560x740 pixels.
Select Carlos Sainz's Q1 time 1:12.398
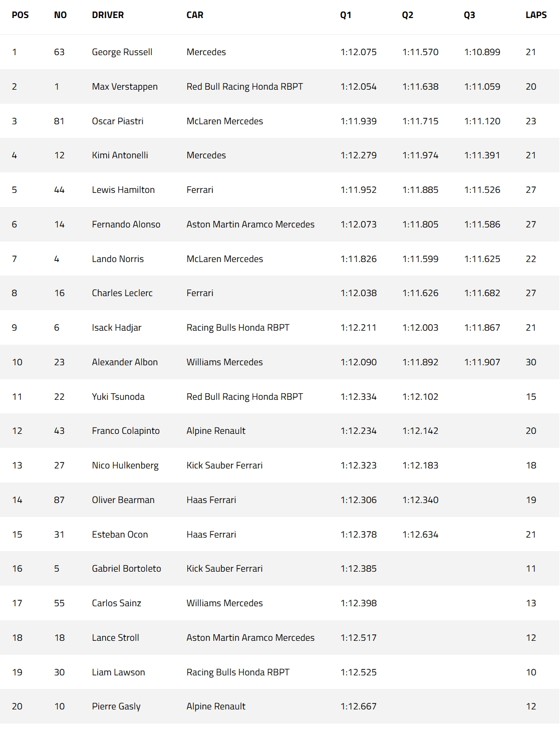358,603
